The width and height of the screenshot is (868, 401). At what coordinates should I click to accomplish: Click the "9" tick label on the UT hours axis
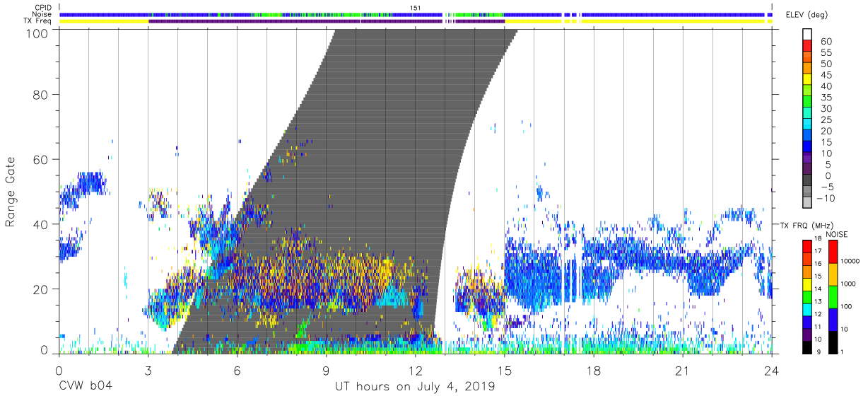[326, 371]
